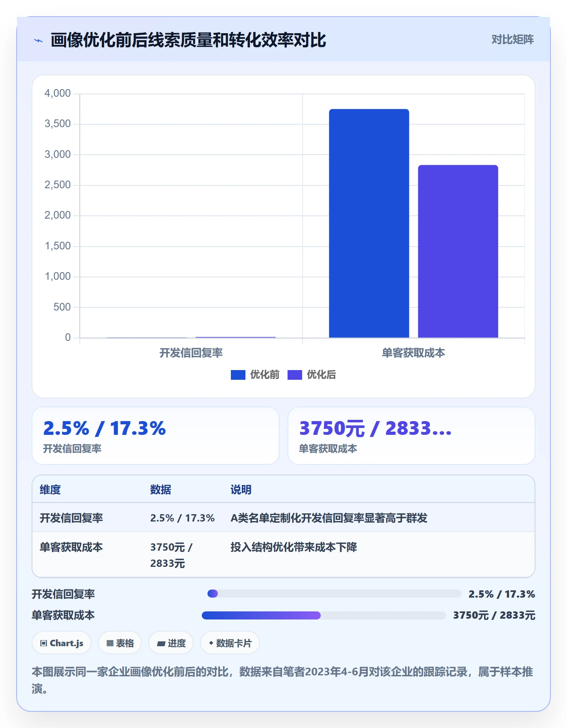The image size is (567, 728).
Task: Click the 3,000 y-axis label
Action: click(x=58, y=155)
